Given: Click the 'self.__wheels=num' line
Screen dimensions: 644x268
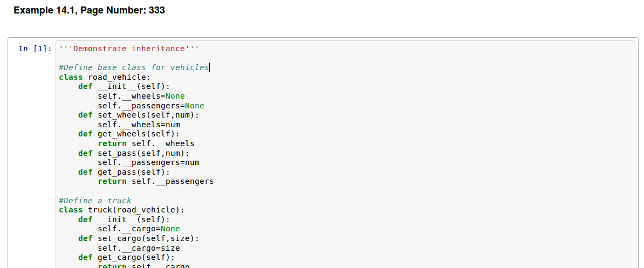Looking at the screenshot, I should tap(139, 125).
